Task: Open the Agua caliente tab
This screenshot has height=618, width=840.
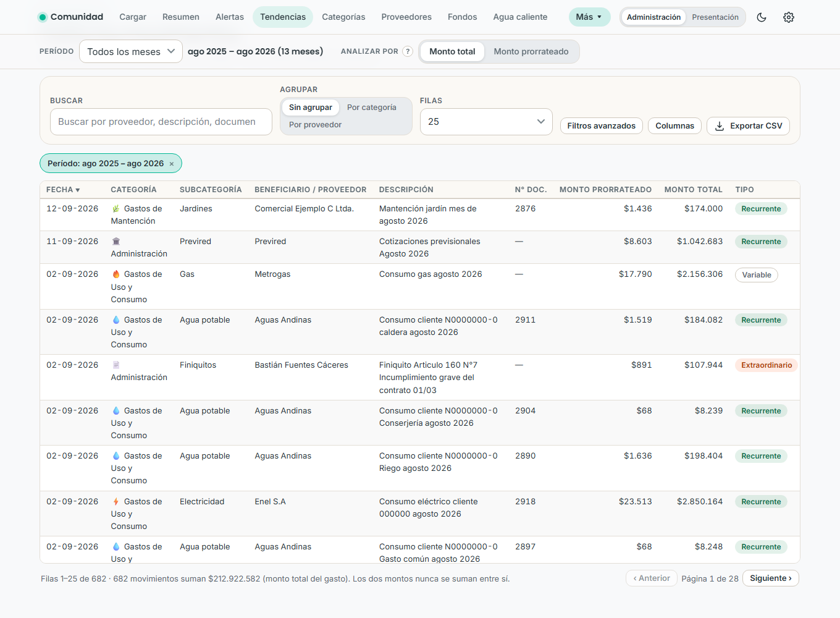Action: click(x=520, y=17)
